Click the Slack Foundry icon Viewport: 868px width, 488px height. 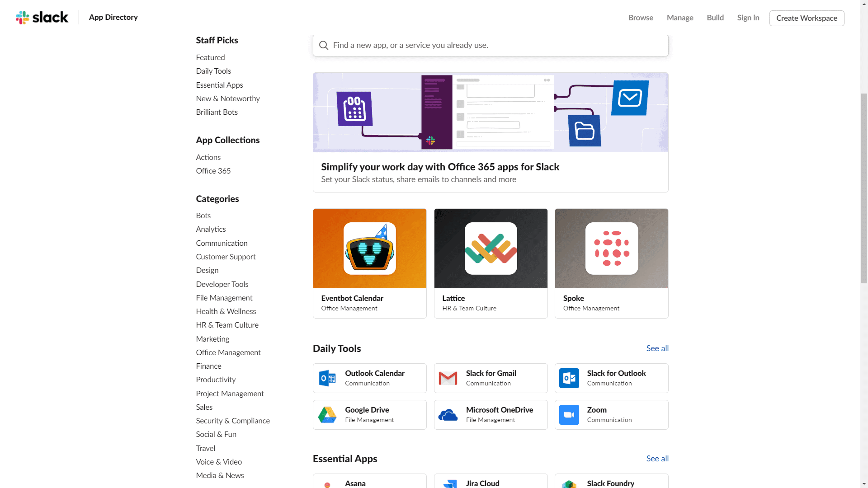(569, 484)
